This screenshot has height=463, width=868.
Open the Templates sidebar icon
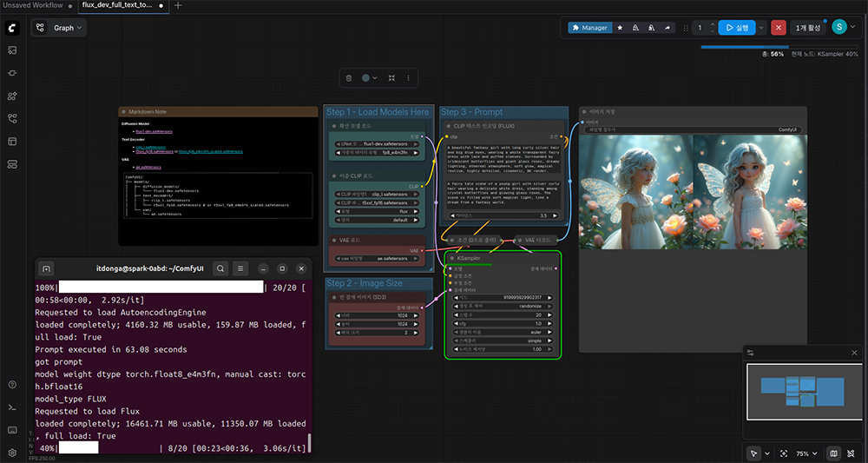coord(12,142)
